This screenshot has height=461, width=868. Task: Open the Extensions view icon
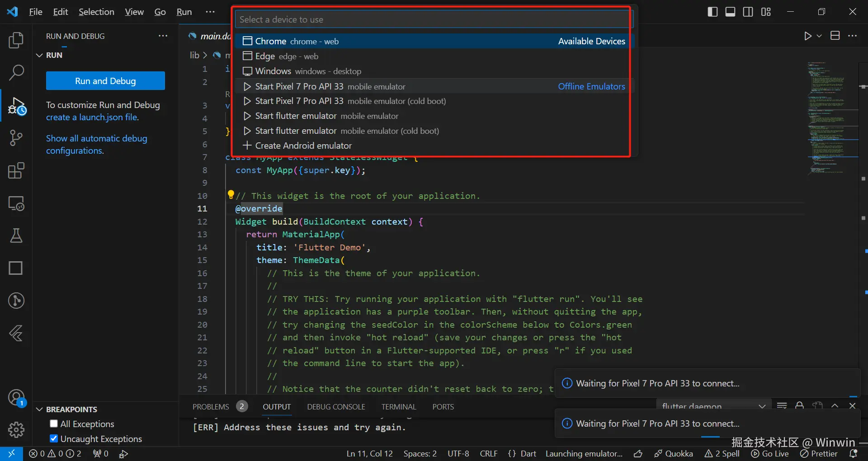16,171
